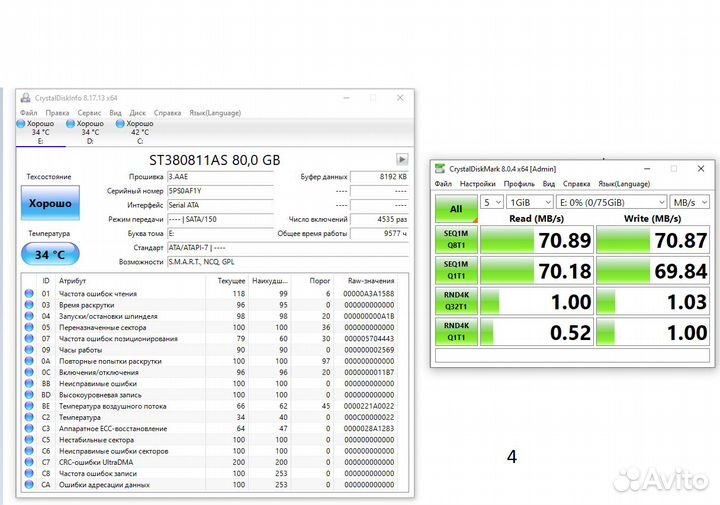Click the next disk arrow icon in CrystalDiskInfo
Image resolution: width=720 pixels, height=505 pixels.
(x=402, y=159)
